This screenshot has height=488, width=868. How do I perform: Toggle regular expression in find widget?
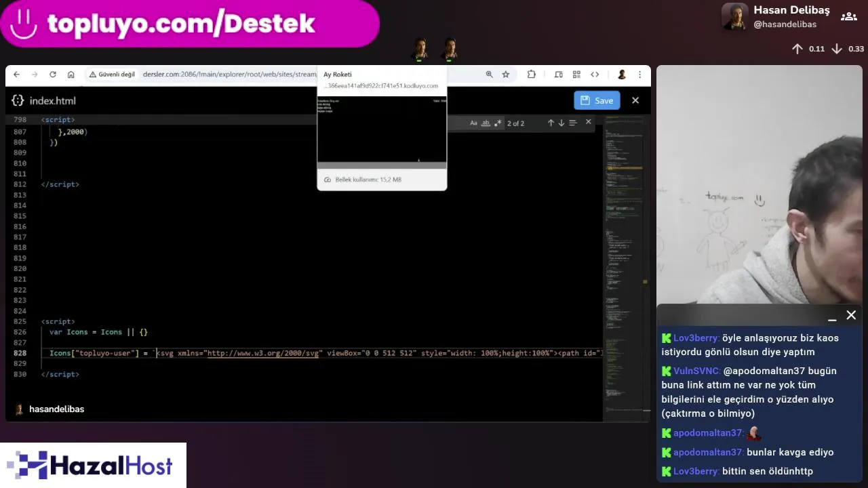pos(498,123)
